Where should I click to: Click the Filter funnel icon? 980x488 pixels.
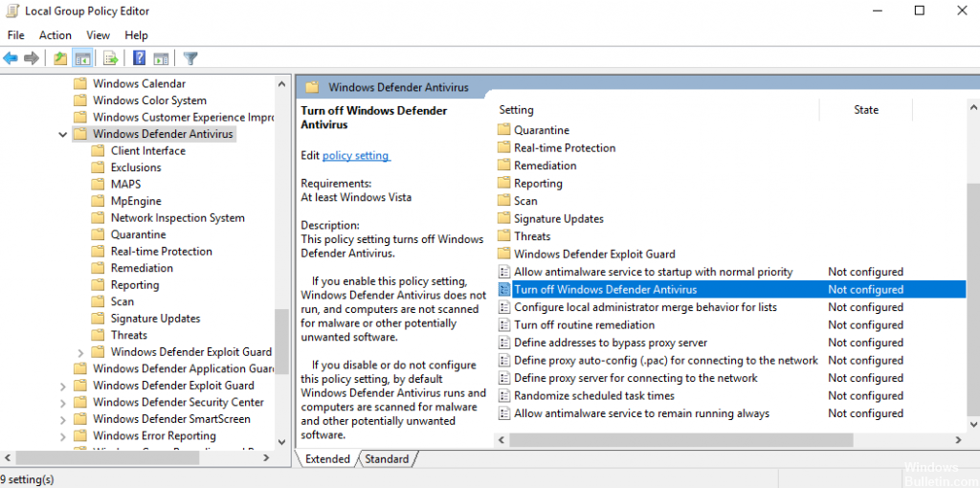point(190,58)
